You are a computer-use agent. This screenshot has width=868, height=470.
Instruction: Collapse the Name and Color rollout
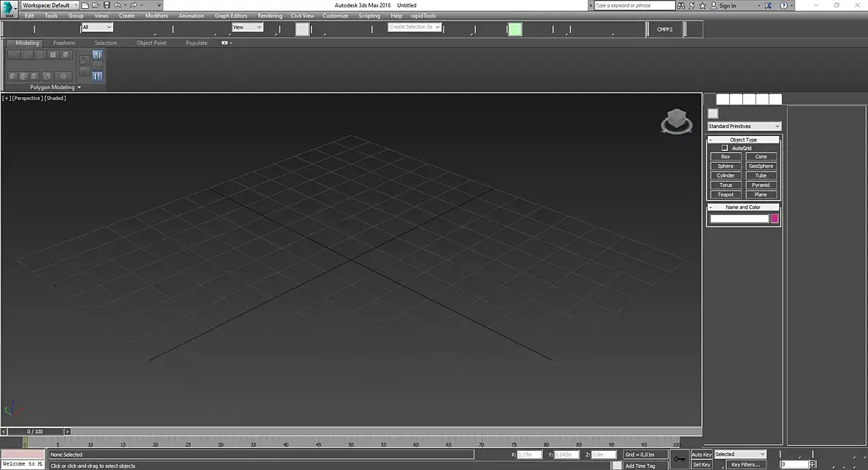tap(744, 207)
